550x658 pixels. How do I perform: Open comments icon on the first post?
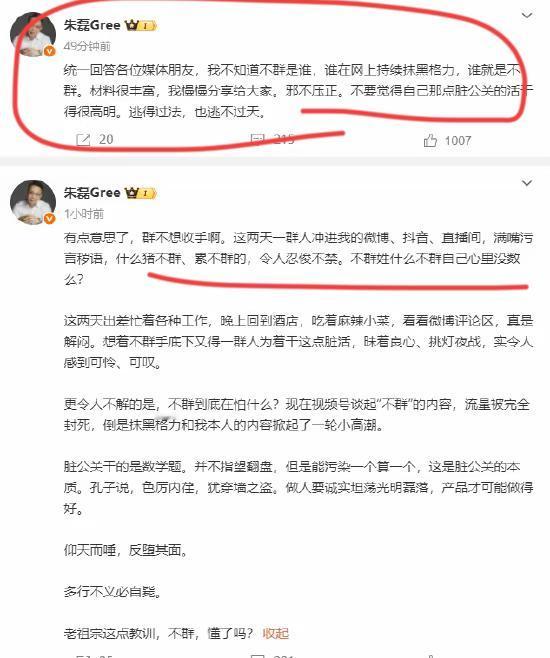[x=257, y=139]
